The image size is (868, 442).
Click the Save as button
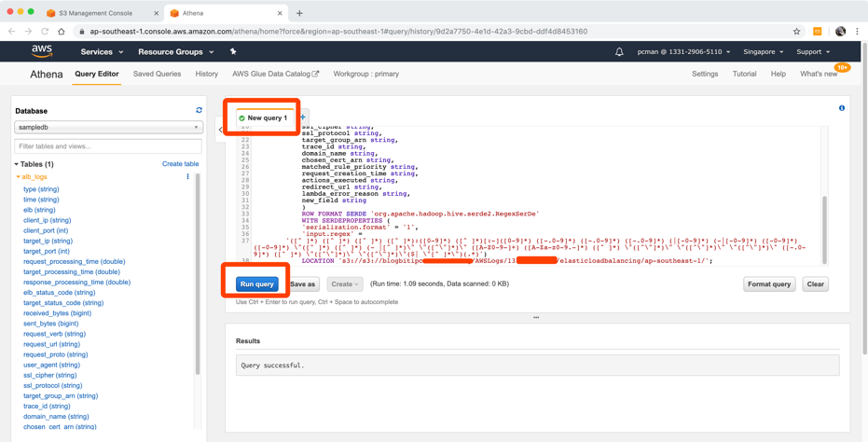click(303, 284)
